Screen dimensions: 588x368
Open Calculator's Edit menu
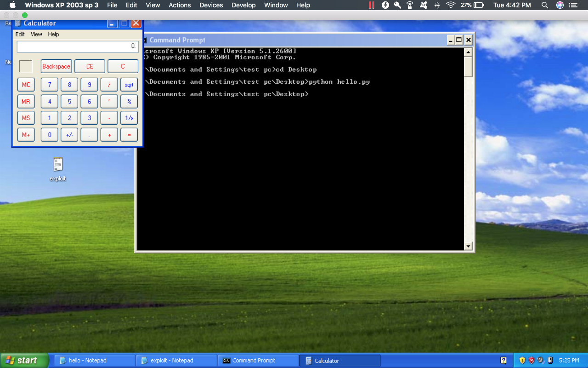20,34
